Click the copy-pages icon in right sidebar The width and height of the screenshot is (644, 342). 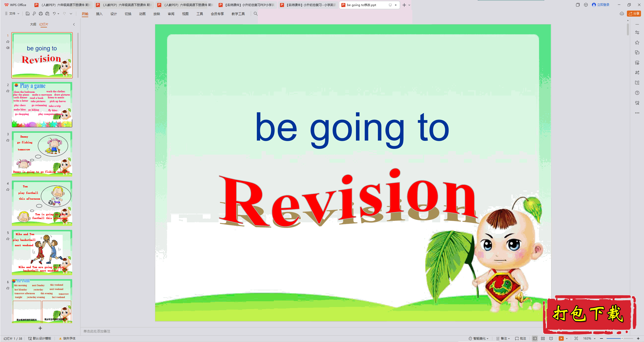pyautogui.click(x=637, y=53)
